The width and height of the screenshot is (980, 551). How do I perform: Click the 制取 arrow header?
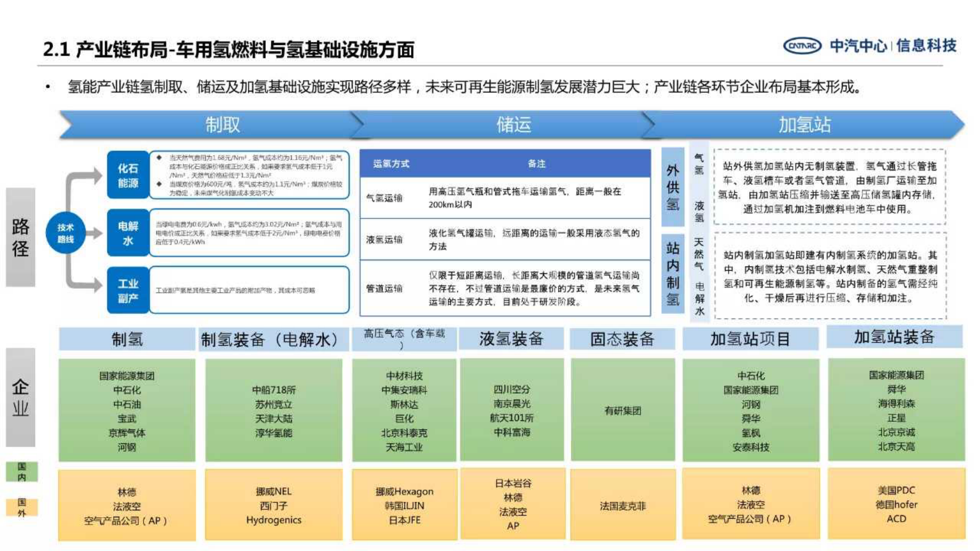tap(212, 125)
